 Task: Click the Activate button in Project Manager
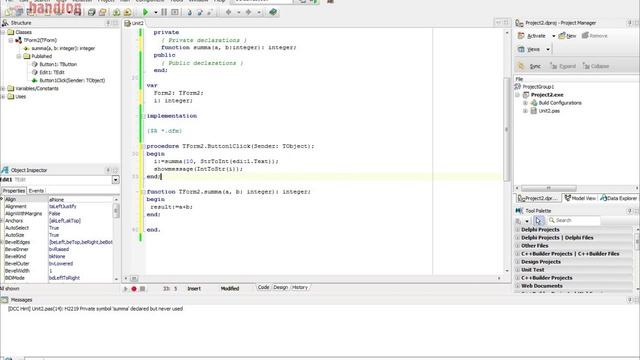531,36
